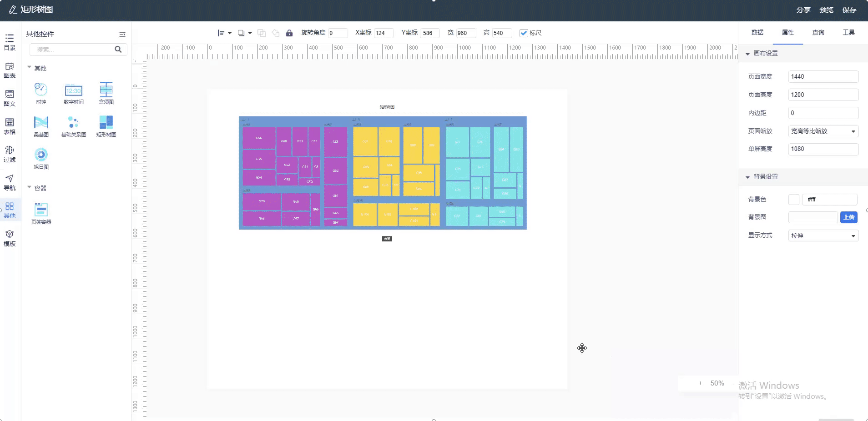The height and width of the screenshot is (421, 868).
Task: Collapse the 画布设置 section
Action: 747,54
